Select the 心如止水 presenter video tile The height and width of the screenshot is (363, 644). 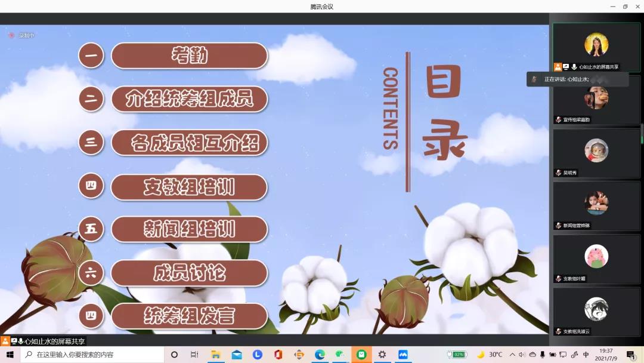click(x=596, y=47)
